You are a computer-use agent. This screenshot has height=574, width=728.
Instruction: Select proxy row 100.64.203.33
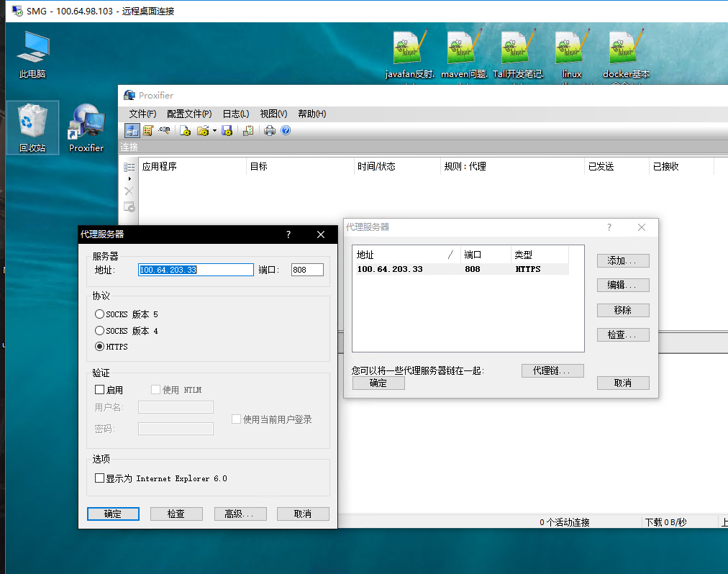pos(463,269)
